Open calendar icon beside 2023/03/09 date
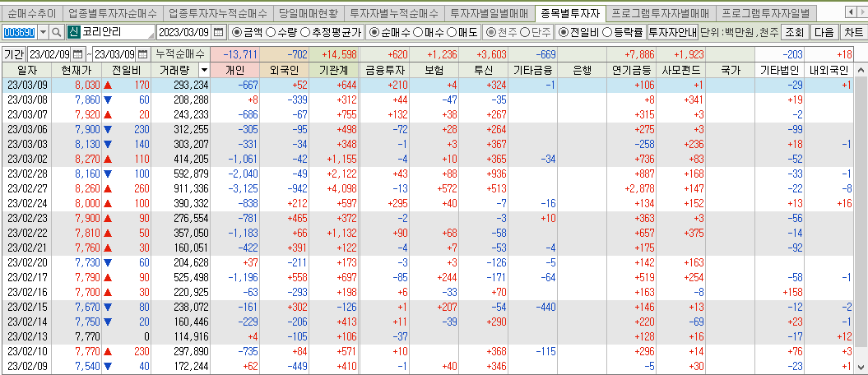This screenshot has height=375, width=868. (x=219, y=32)
